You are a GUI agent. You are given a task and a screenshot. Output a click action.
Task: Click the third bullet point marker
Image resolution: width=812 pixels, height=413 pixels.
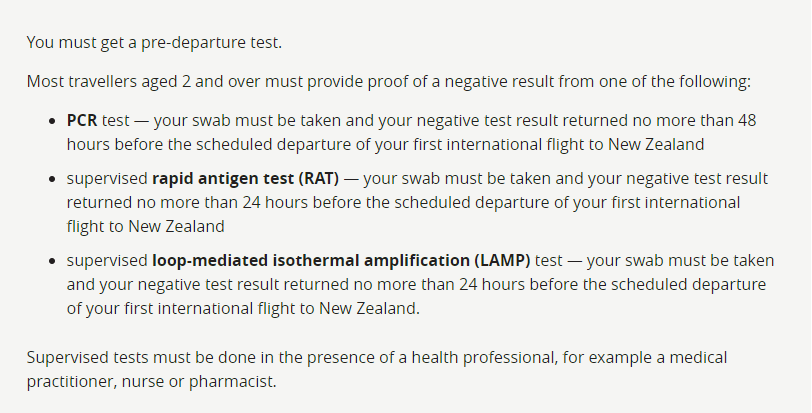51,261
